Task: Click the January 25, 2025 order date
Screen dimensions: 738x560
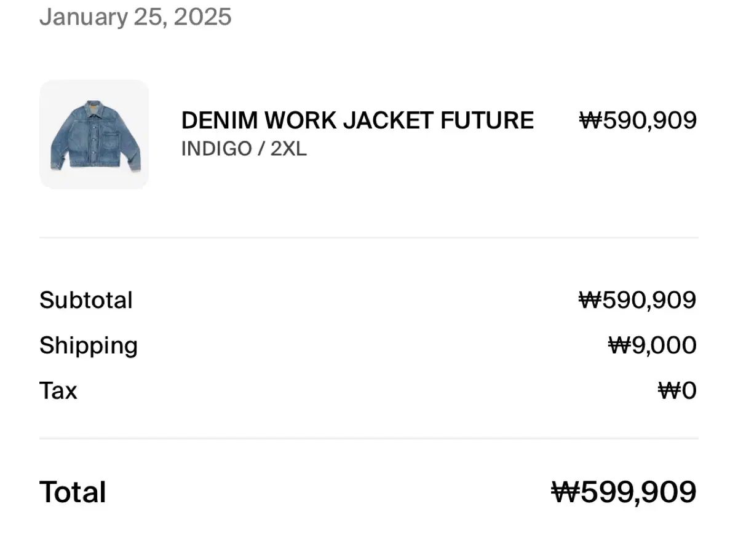Action: (x=135, y=17)
